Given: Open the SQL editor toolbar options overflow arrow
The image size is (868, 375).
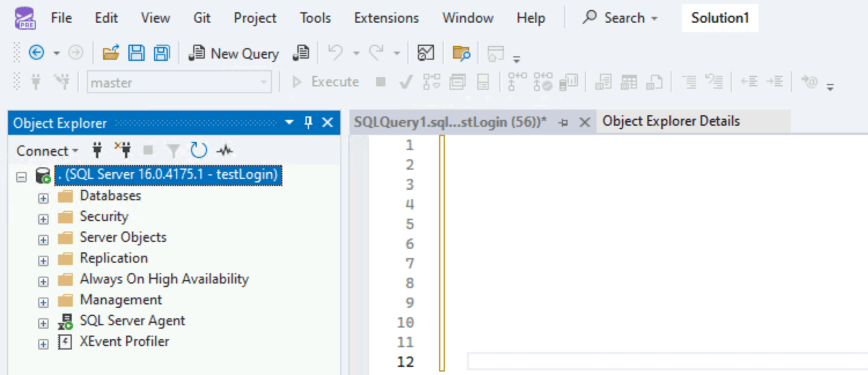Looking at the screenshot, I should click(830, 86).
